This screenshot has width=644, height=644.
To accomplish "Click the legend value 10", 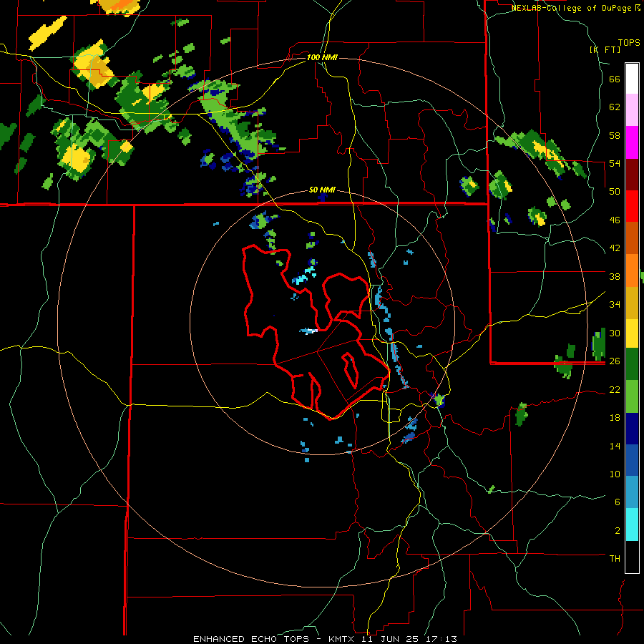I will [x=615, y=474].
